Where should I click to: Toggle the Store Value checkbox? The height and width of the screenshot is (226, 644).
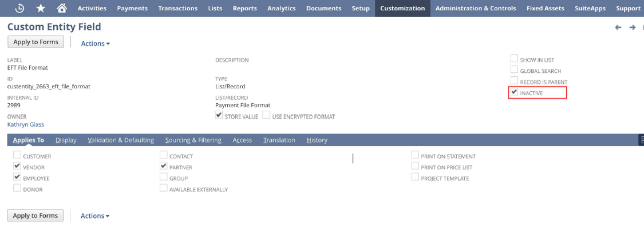pos(219,116)
